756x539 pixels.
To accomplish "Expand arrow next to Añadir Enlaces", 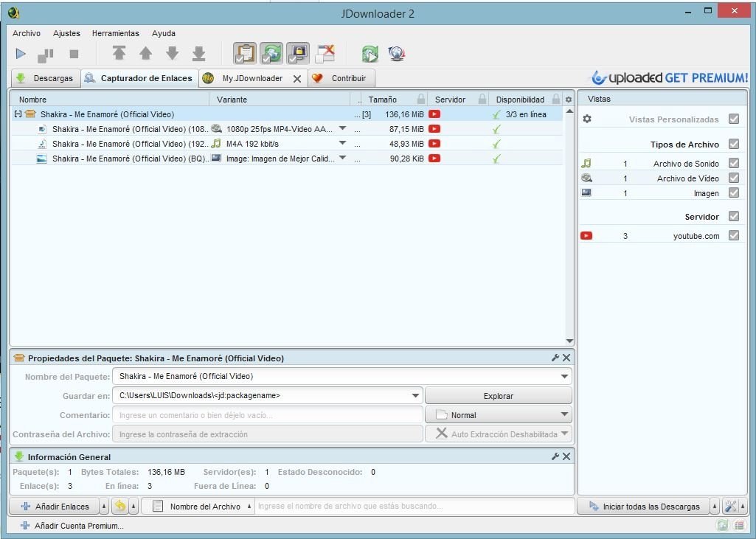I will 104,507.
